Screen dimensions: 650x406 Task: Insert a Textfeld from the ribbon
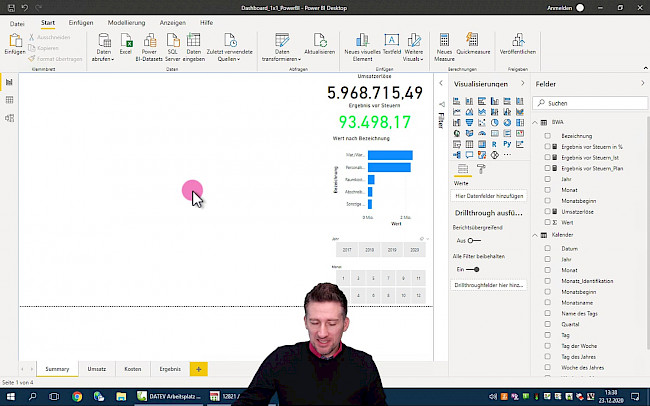(392, 42)
